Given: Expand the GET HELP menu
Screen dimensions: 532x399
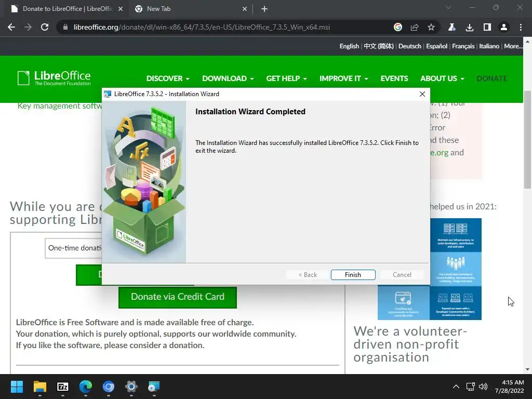Looking at the screenshot, I should pos(286,78).
